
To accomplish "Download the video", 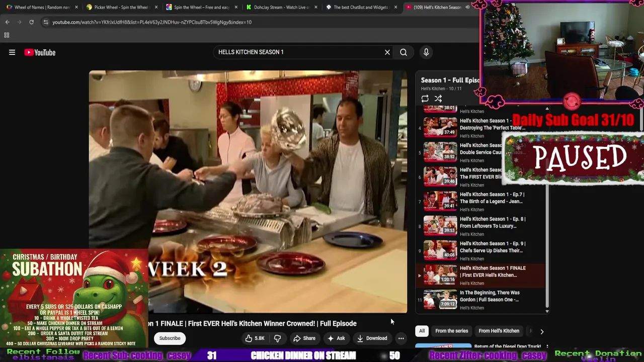I will coord(372,338).
